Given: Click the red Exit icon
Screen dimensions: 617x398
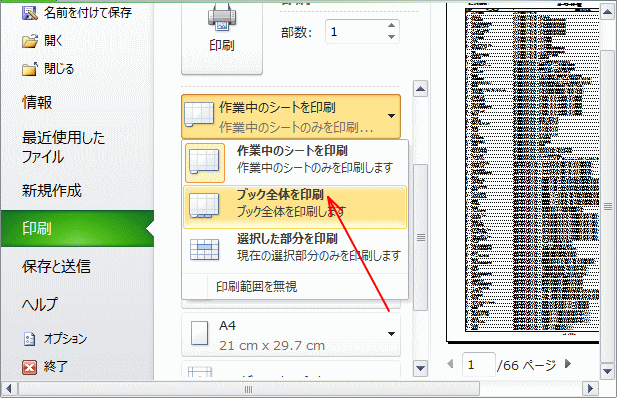Looking at the screenshot, I should coord(30,367).
